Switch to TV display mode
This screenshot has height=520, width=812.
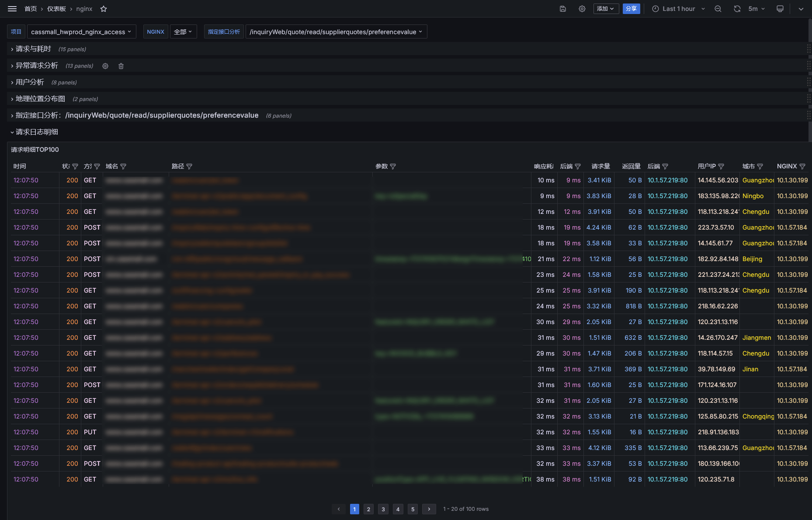point(780,9)
